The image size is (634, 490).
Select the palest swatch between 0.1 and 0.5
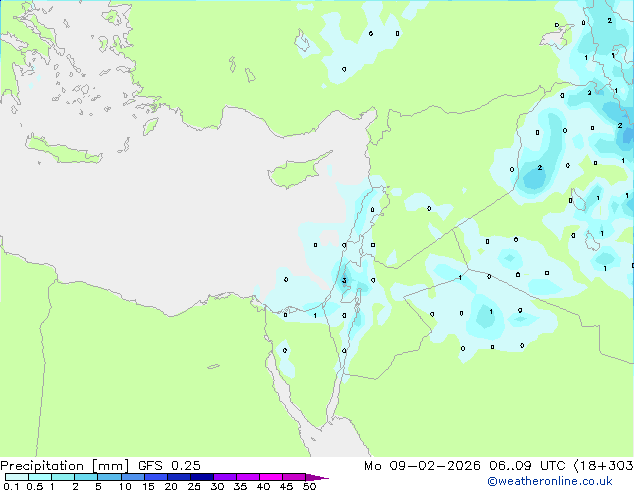point(17,477)
